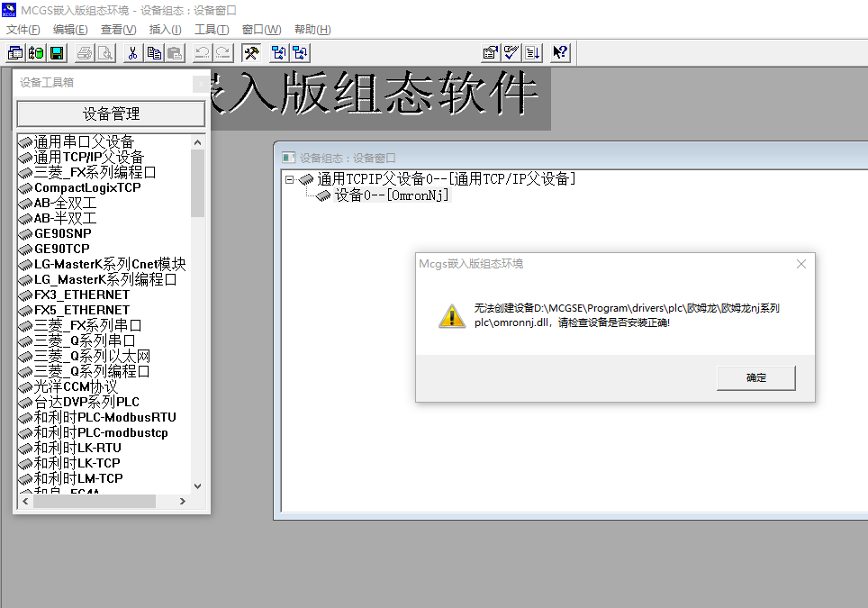Click the Save (floppy disk) toolbar icon
868x608 pixels.
coord(57,53)
